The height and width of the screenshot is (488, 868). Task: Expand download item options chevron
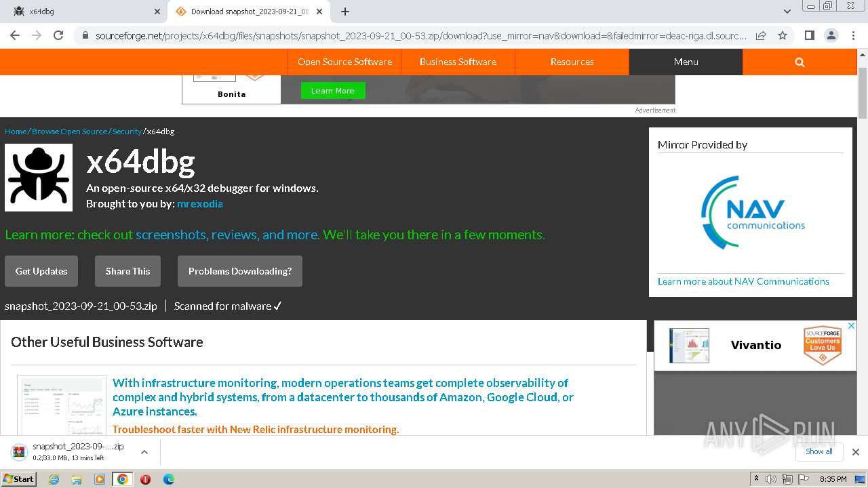click(x=144, y=452)
